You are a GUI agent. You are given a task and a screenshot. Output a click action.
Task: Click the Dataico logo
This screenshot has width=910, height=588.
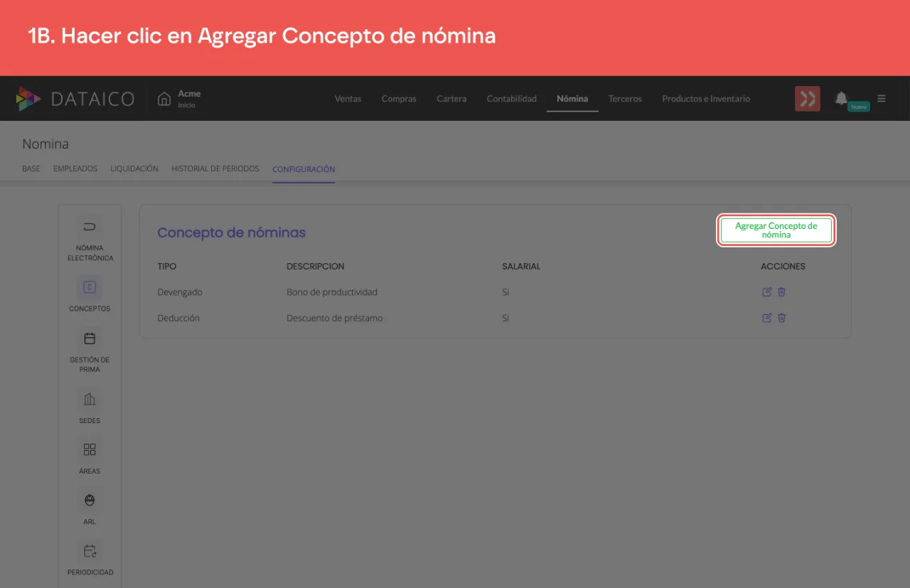(x=75, y=99)
